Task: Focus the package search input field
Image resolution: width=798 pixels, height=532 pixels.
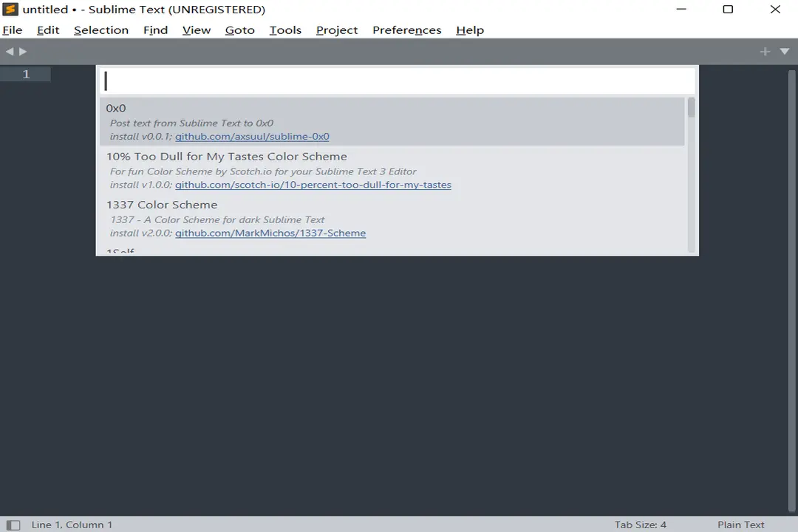Action: pos(398,81)
